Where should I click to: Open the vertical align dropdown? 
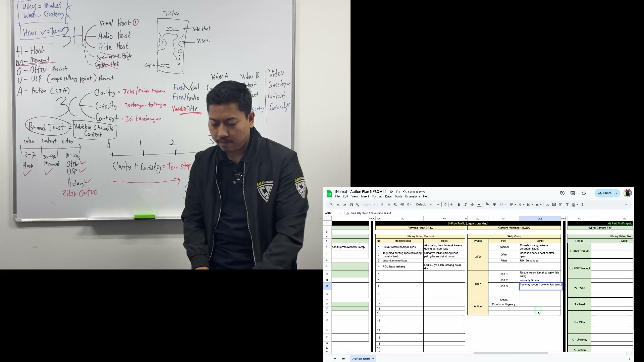tap(521, 205)
